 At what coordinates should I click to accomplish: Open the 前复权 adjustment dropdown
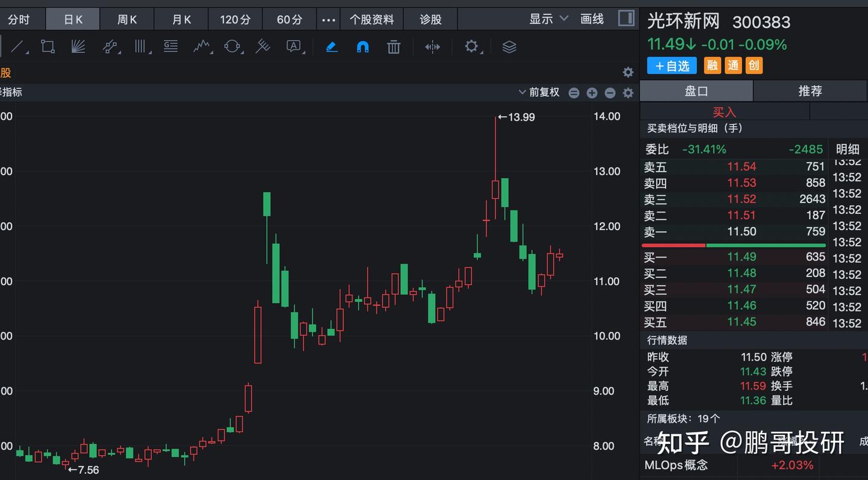538,92
